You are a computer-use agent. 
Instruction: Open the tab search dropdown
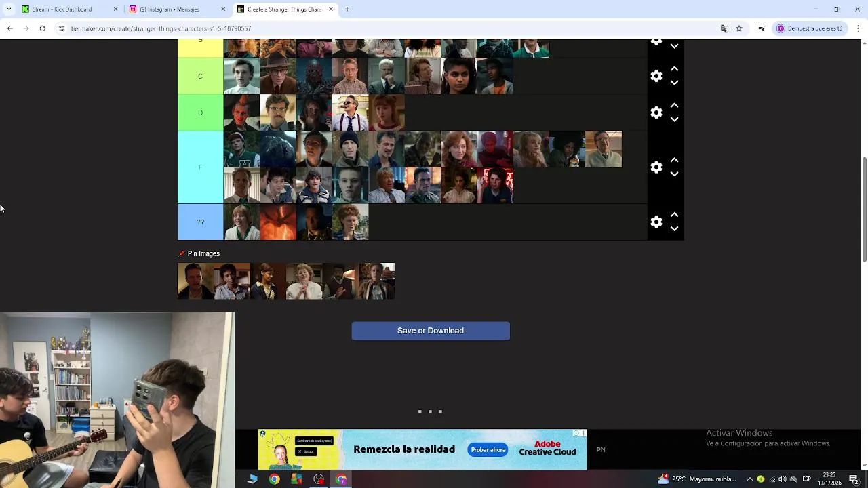pos(9,9)
